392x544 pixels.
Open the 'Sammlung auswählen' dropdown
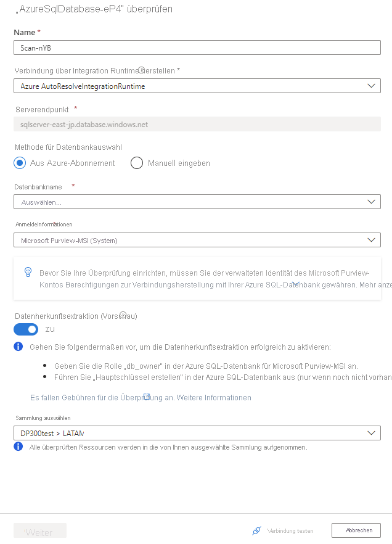coord(197,433)
